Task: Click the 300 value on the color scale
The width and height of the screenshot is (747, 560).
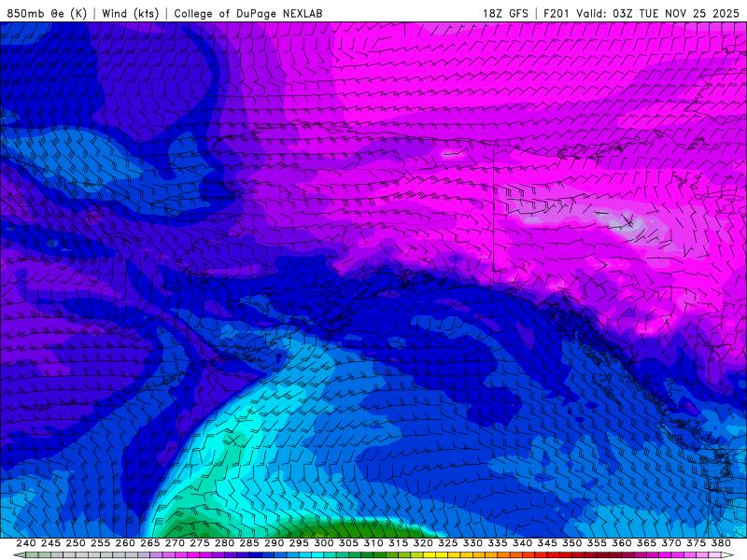Action: [x=323, y=543]
